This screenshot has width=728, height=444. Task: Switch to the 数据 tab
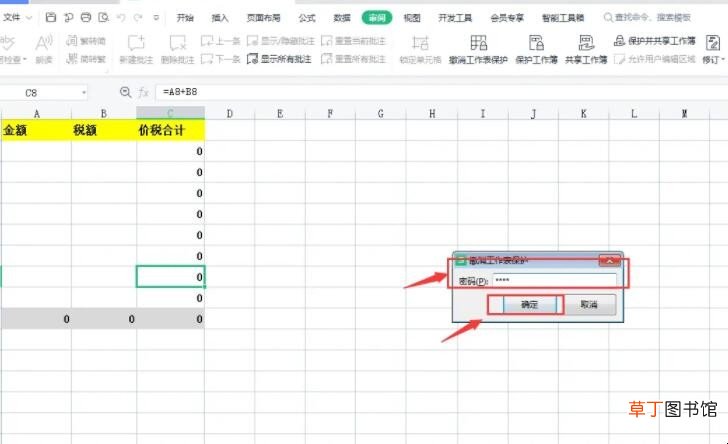[x=342, y=18]
